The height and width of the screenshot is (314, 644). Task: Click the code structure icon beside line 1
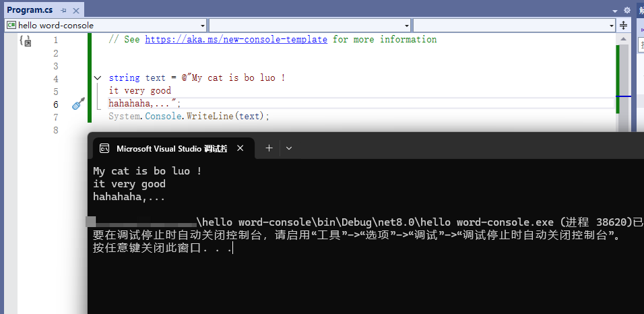[x=26, y=40]
